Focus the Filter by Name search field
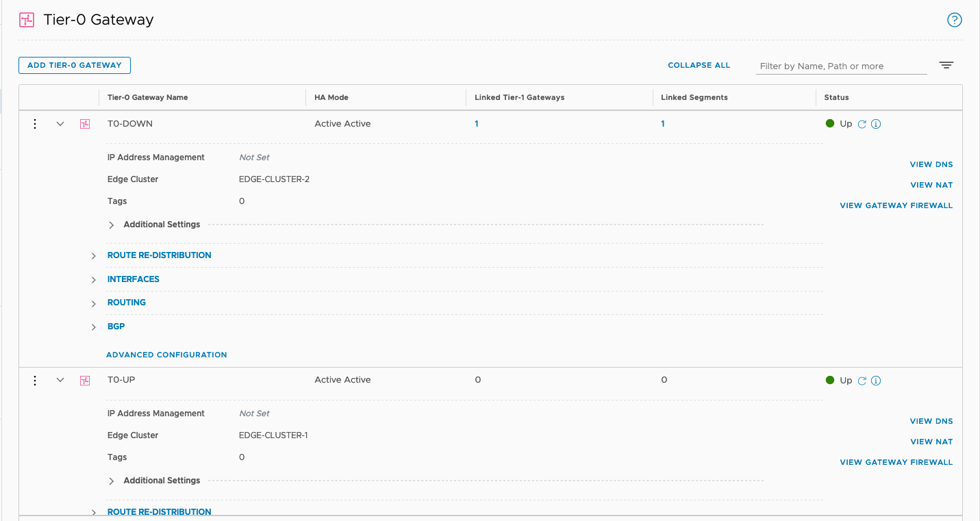The height and width of the screenshot is (521, 980). 841,66
